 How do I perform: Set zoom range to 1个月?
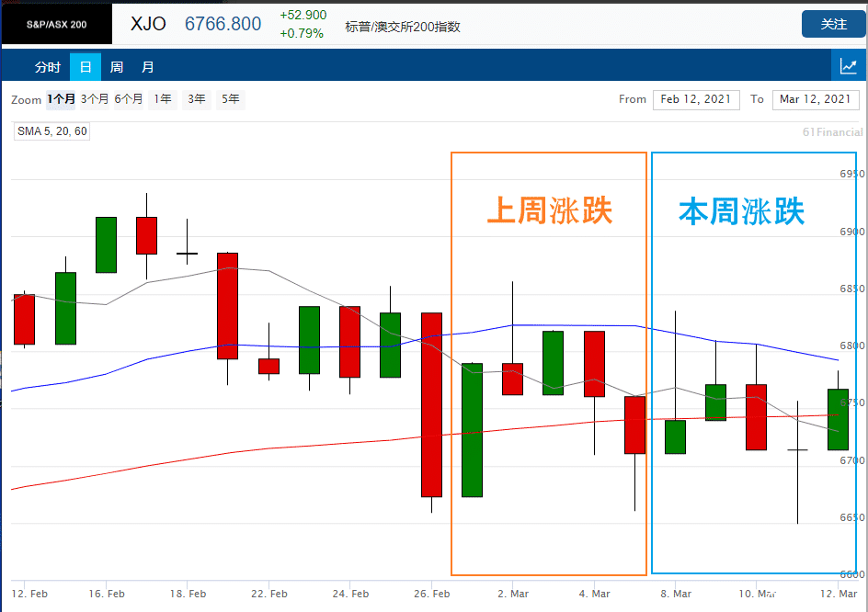pos(61,99)
